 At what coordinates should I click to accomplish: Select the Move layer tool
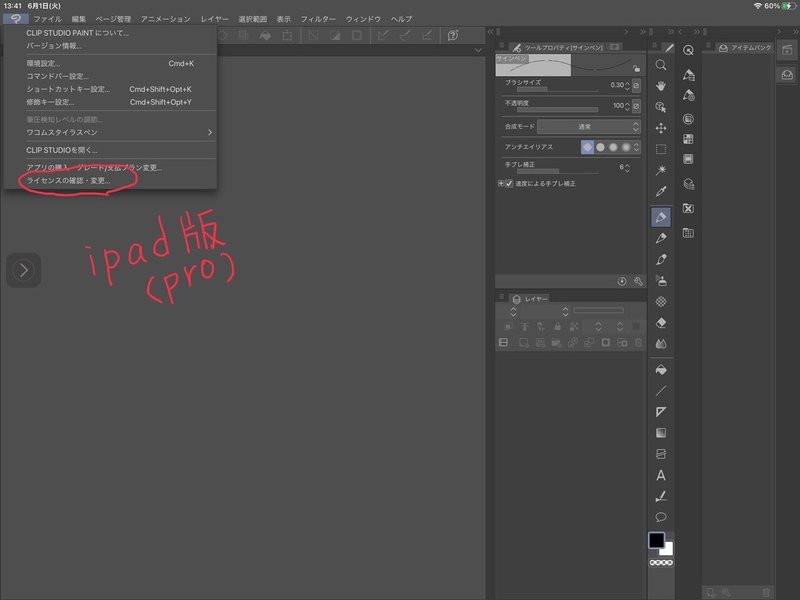point(661,128)
